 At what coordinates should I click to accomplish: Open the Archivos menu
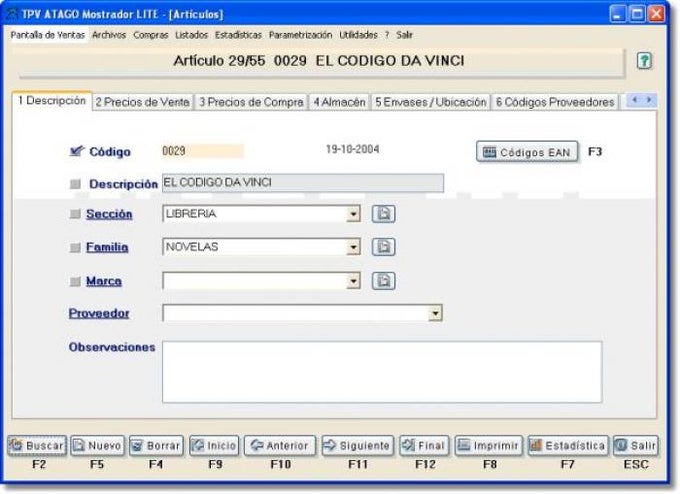(109, 35)
